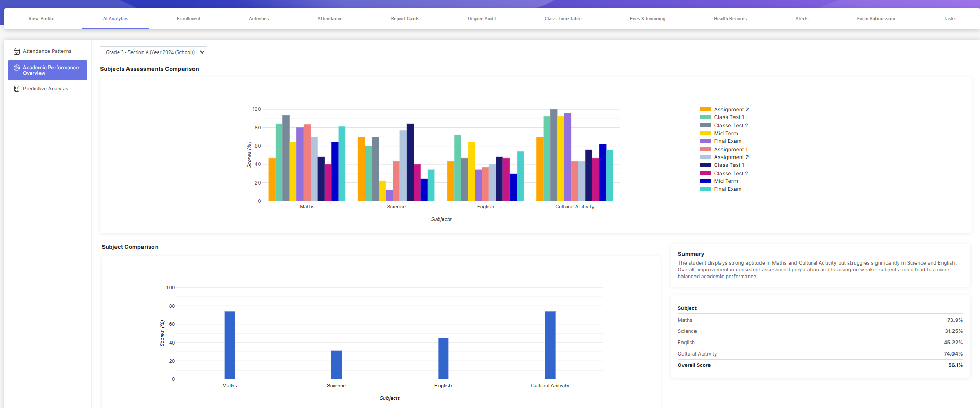
Task: Open the Class Time Table tab
Action: [563, 19]
